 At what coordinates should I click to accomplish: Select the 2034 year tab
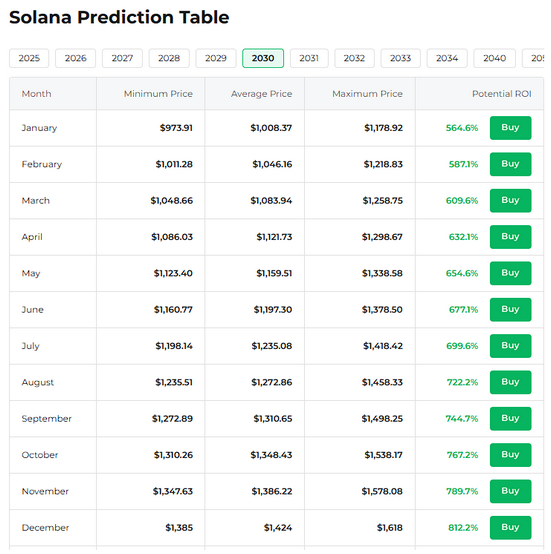[447, 58]
